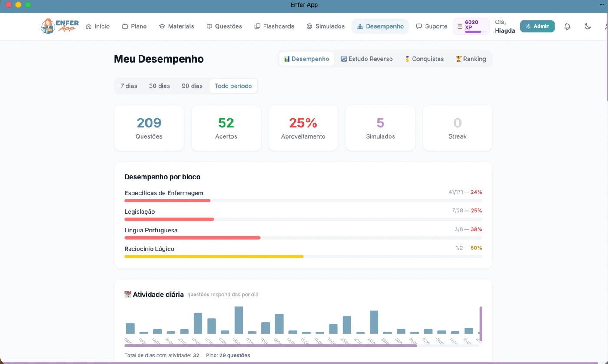Screen dimensions: 608x364
Task: Open the Admin panel button
Action: click(x=537, y=26)
